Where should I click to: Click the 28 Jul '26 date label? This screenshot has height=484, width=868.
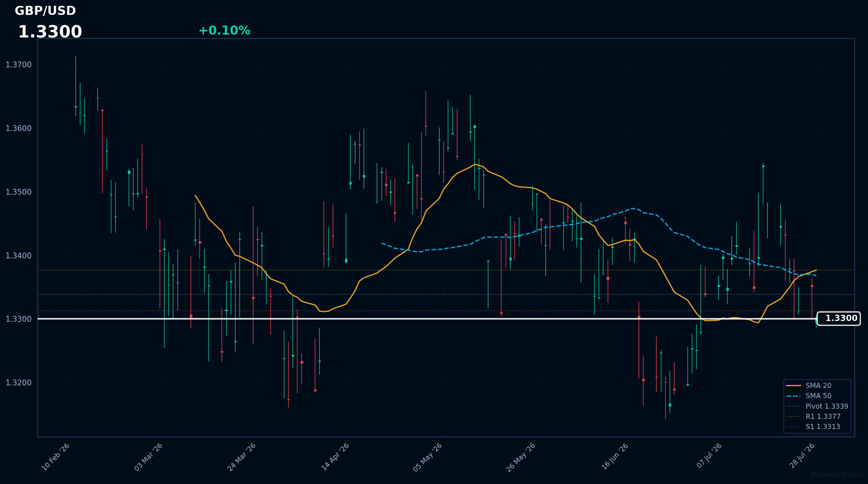coord(802,456)
